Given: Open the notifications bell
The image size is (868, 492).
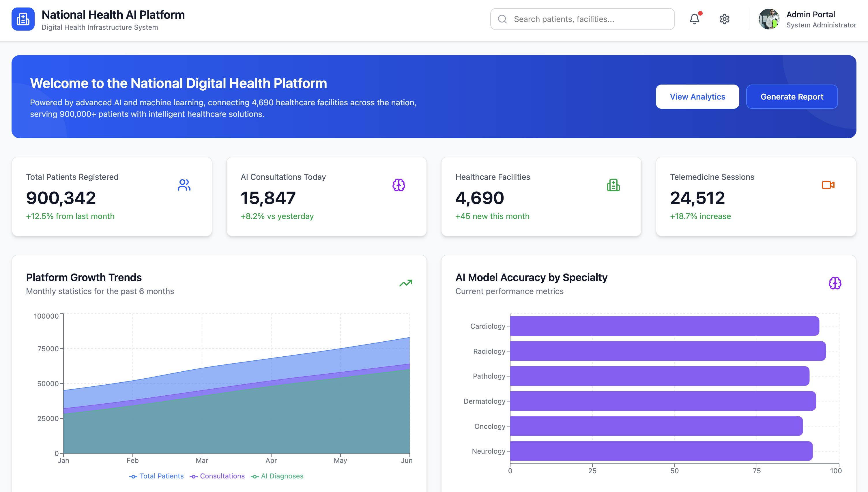Looking at the screenshot, I should coord(694,19).
